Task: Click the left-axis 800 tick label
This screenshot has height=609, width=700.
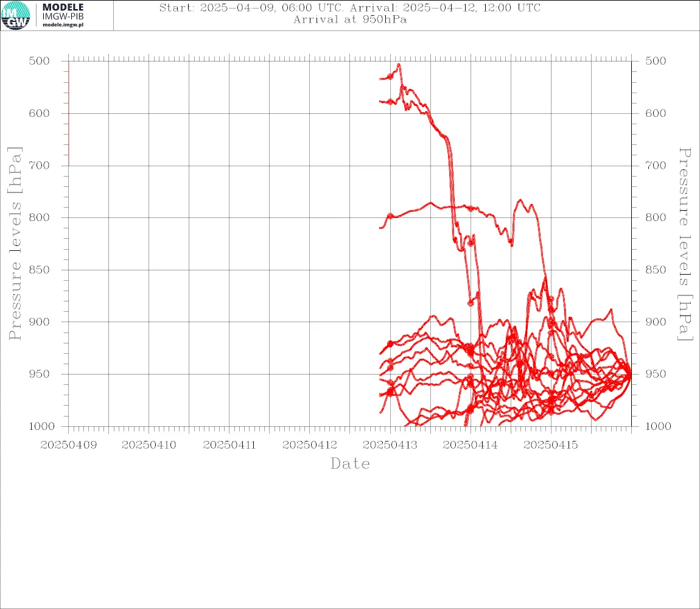Action: pyautogui.click(x=40, y=217)
